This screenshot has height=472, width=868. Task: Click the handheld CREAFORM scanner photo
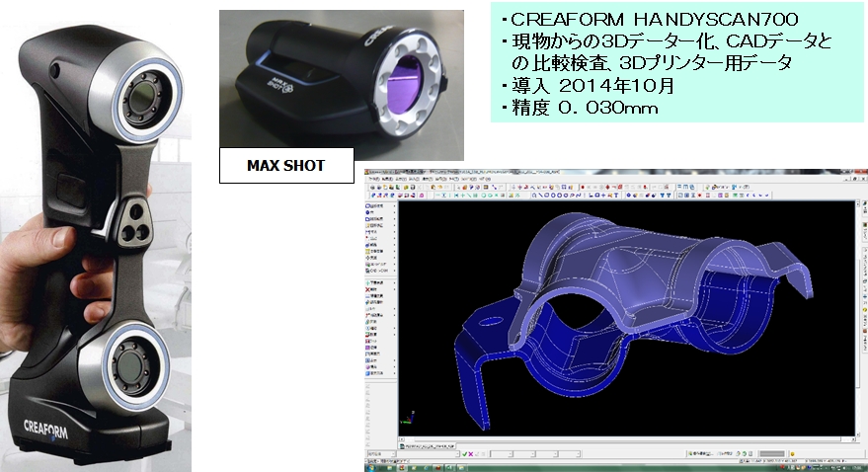click(x=96, y=246)
